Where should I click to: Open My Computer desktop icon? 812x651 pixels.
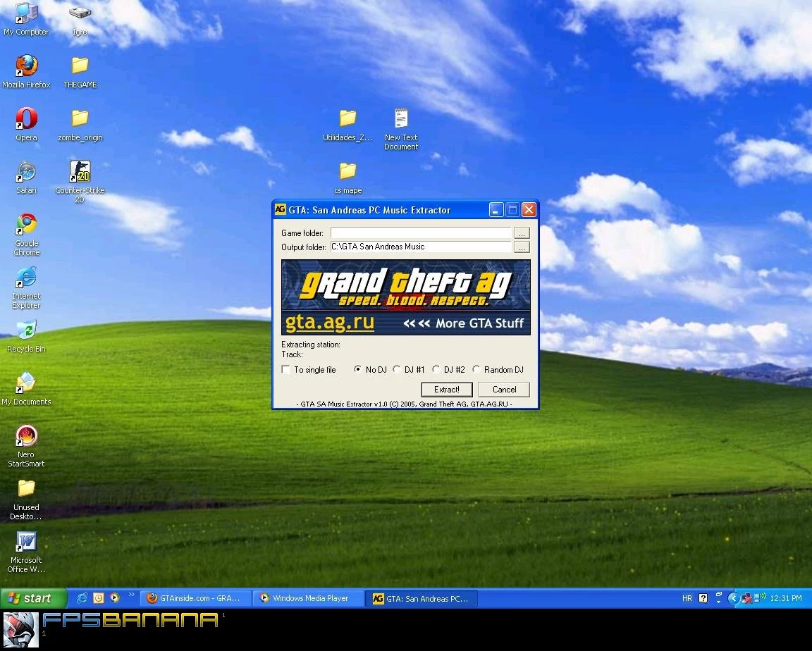(26, 19)
